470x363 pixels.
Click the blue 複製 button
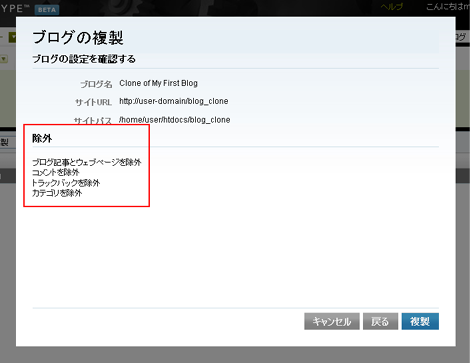pos(420,321)
